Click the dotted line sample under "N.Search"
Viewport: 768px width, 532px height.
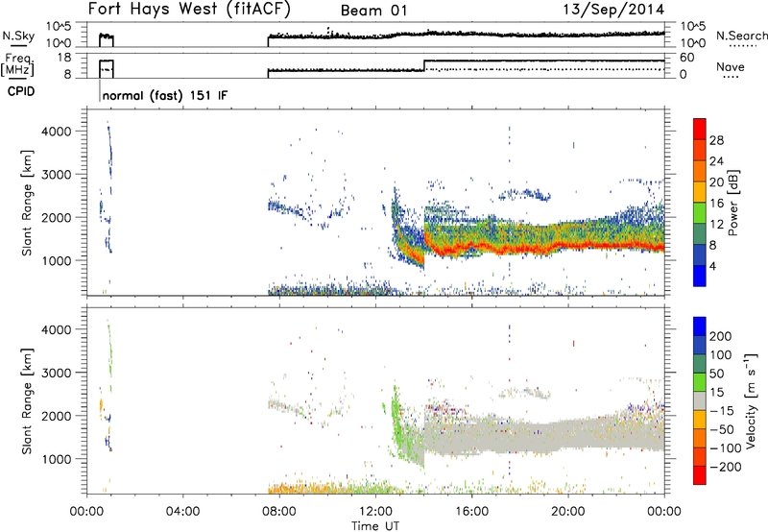[742, 46]
